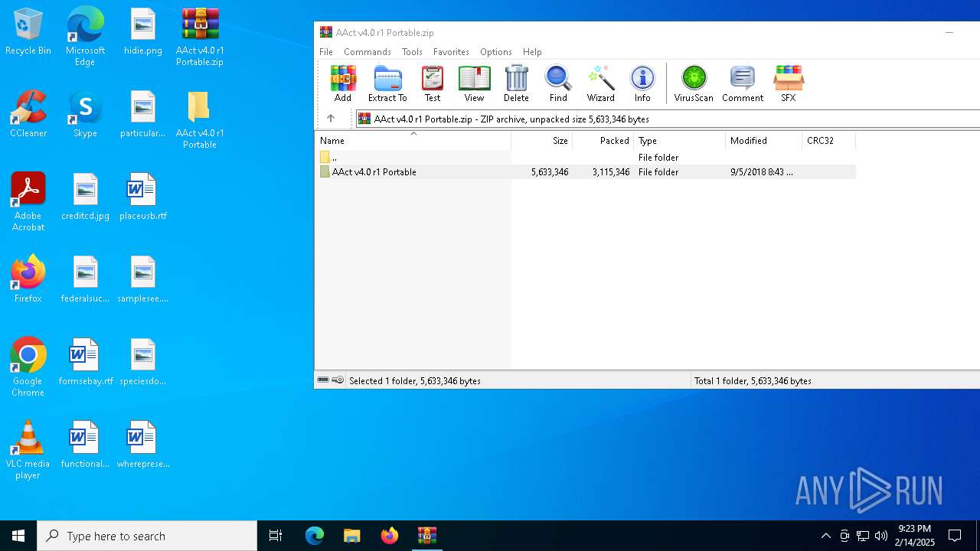
Task: Select Google Chrome desktop shortcut
Action: 28,367
